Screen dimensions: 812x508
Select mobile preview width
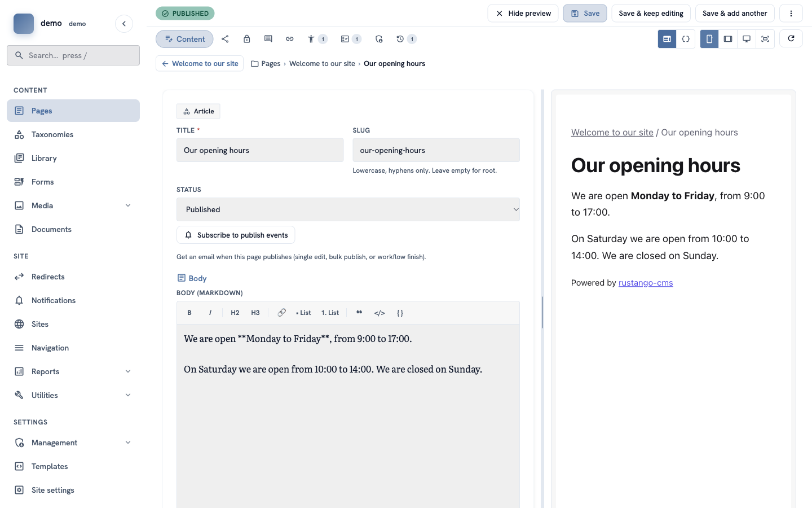(709, 39)
